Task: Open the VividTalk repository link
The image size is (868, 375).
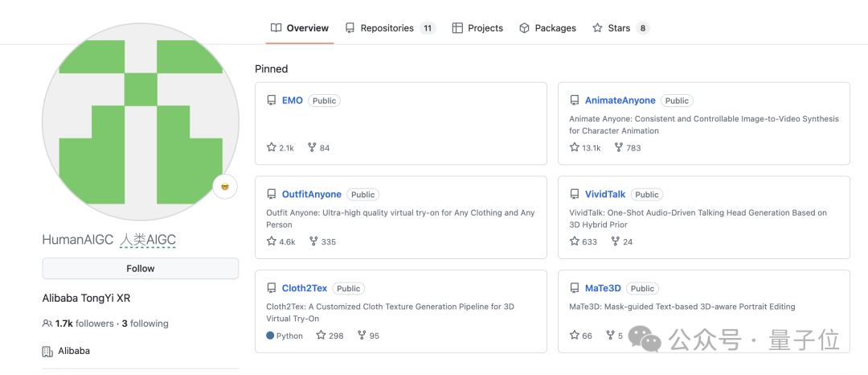Action: (604, 195)
